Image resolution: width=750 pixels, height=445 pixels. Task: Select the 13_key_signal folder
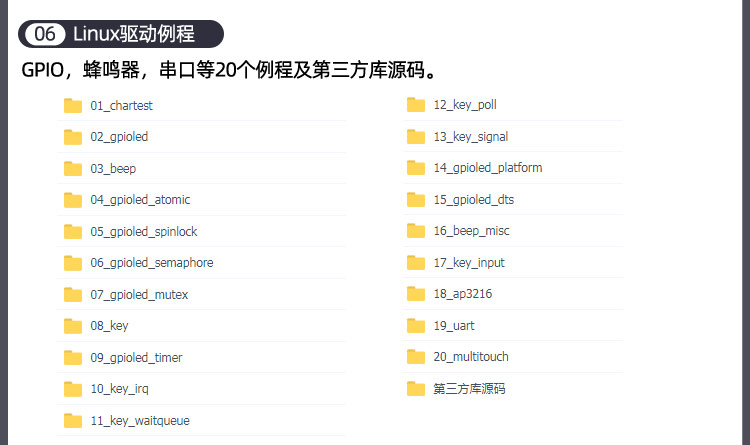click(471, 137)
